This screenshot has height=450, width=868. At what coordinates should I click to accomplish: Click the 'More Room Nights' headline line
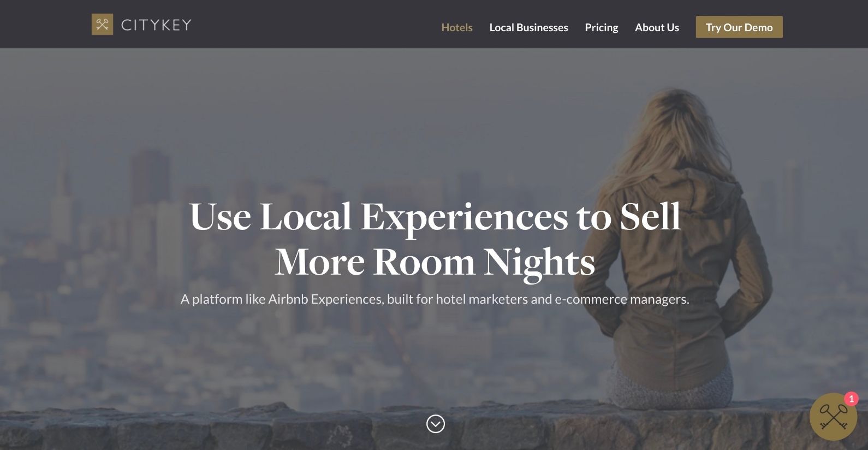(x=435, y=262)
